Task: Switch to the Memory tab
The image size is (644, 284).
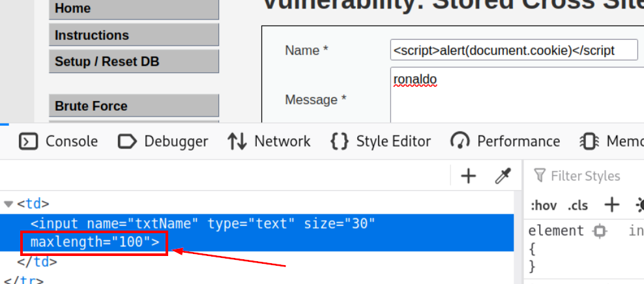Action: click(611, 141)
